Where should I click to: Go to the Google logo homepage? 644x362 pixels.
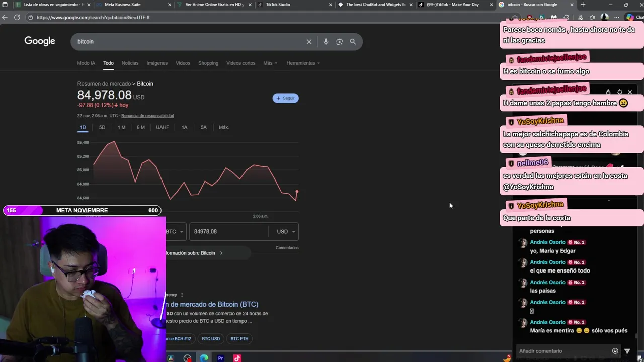click(x=40, y=41)
